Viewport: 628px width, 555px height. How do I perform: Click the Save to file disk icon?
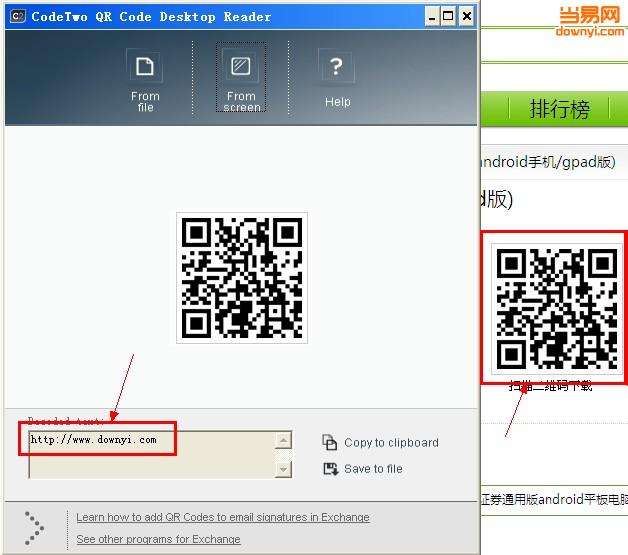330,469
